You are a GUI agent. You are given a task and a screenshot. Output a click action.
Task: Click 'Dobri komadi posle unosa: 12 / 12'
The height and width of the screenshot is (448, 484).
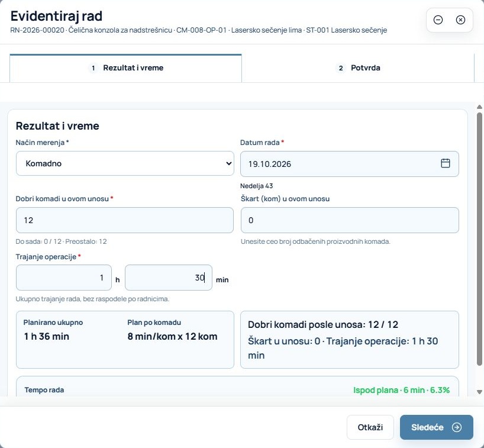323,324
